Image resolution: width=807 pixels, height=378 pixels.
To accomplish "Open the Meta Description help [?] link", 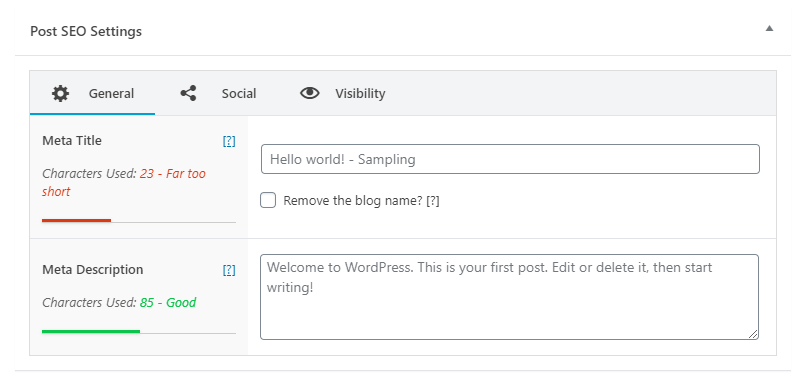I will [x=229, y=270].
